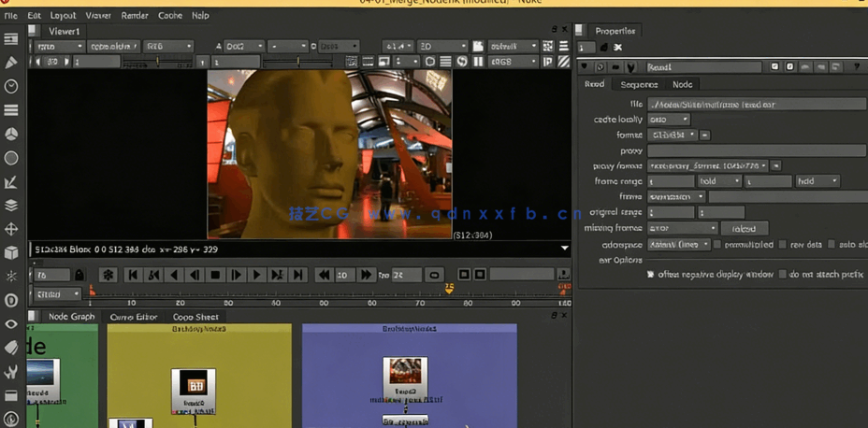Open the Merge nodes layers icon
Screen dimensions: 868x428
click(11, 206)
